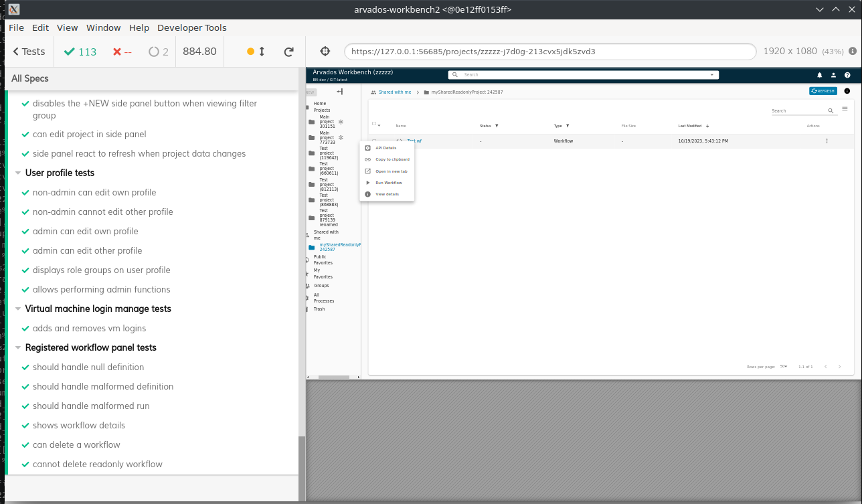Open the selector playground crosshair icon
Screen dimensions: 862x504
tap(325, 52)
